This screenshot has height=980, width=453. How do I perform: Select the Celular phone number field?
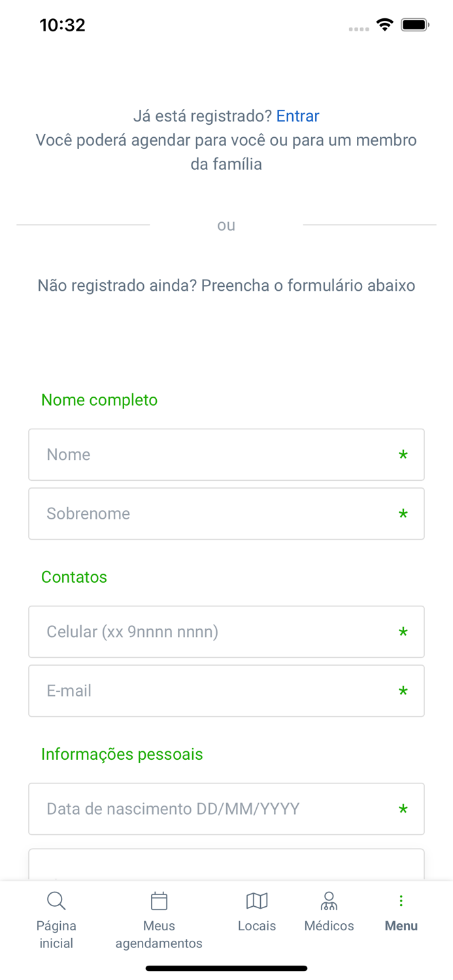226,632
